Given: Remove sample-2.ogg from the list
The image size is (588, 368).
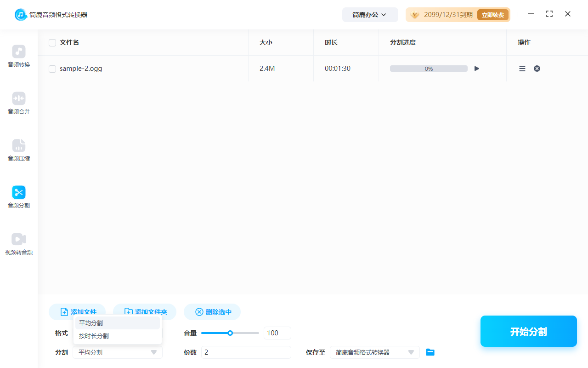Looking at the screenshot, I should [x=537, y=68].
